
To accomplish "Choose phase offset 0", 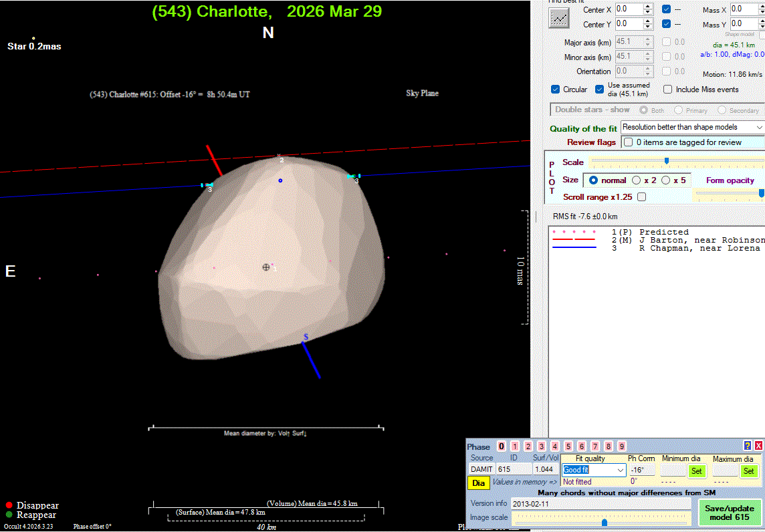I will coord(502,446).
